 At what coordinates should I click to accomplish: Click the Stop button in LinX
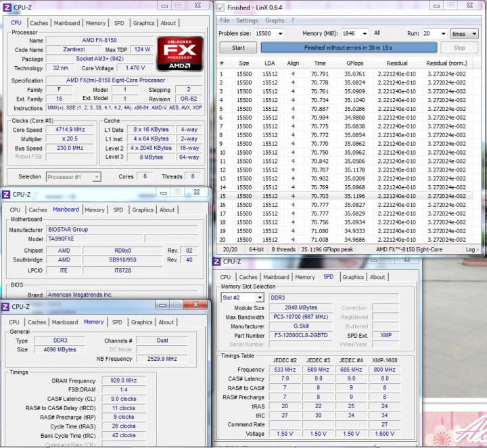tap(459, 48)
